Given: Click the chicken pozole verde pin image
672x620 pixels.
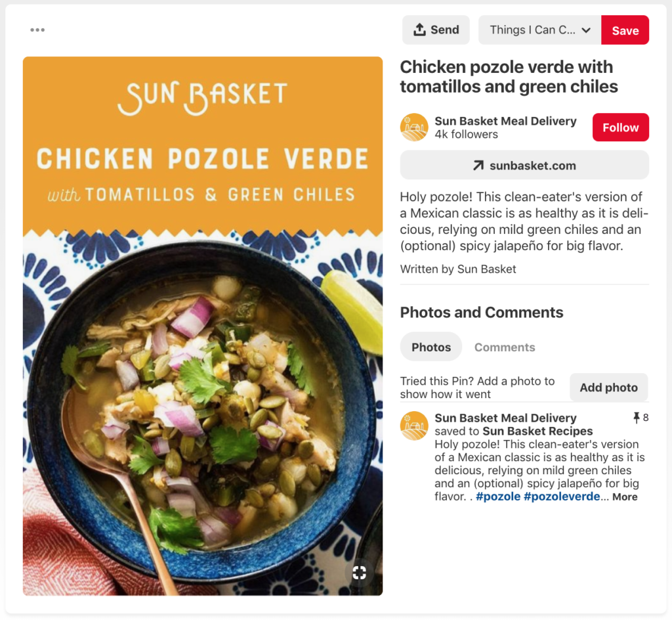Looking at the screenshot, I should point(202,326).
